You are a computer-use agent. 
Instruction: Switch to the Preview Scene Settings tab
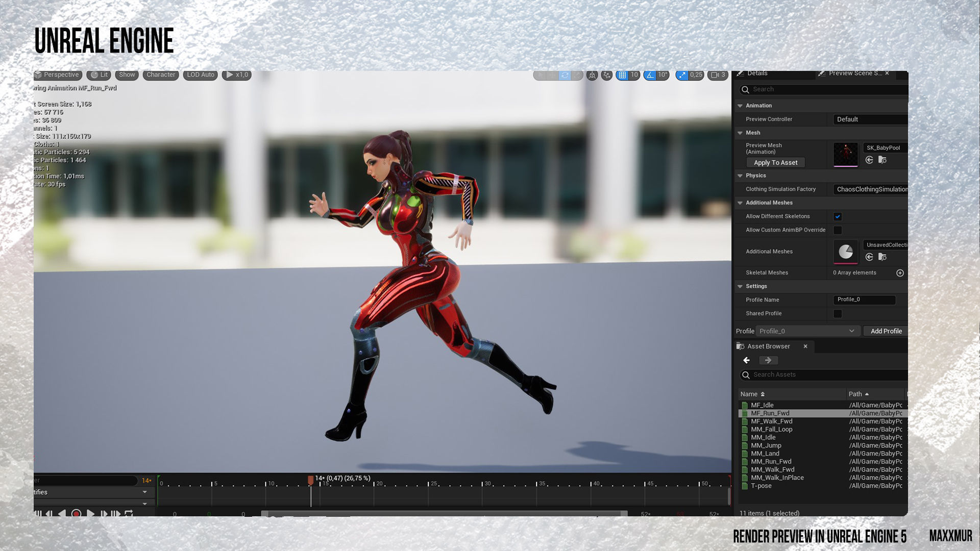(x=854, y=73)
